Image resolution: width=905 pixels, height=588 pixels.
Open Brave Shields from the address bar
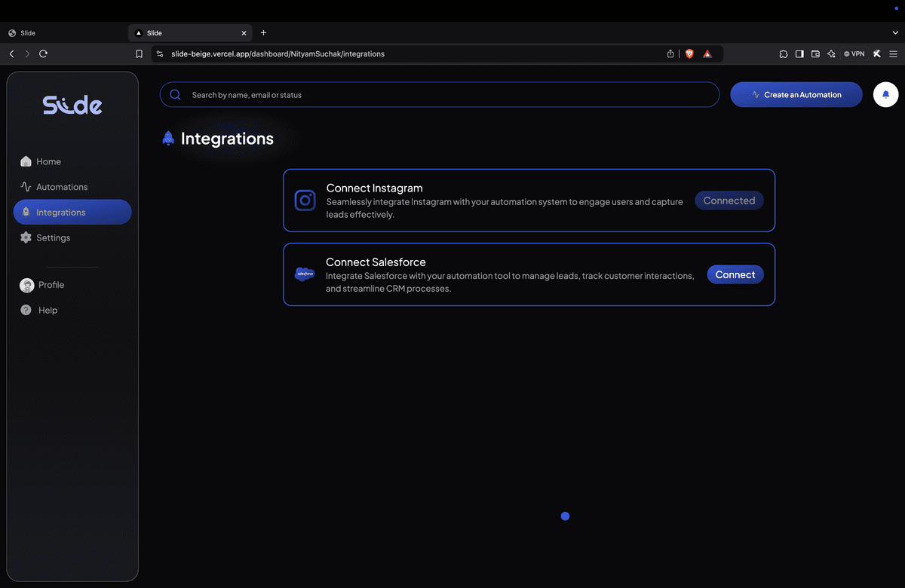pos(689,54)
